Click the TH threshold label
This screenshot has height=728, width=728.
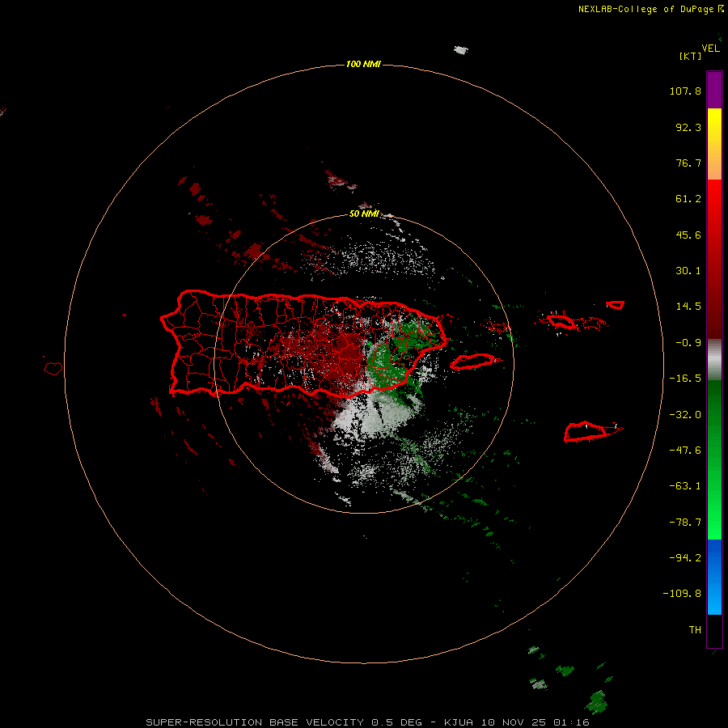pyautogui.click(x=695, y=630)
